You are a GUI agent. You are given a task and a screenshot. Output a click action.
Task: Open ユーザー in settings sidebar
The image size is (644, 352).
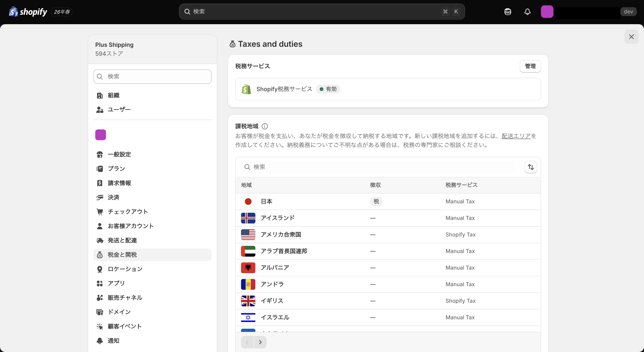pos(152,110)
